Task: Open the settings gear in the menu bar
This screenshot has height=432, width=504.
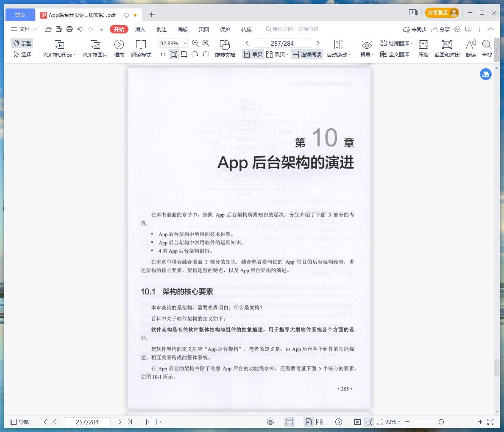Action: click(457, 29)
